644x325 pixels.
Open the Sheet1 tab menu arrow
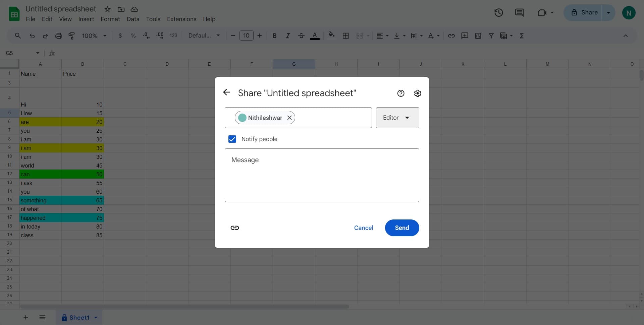pos(95,317)
